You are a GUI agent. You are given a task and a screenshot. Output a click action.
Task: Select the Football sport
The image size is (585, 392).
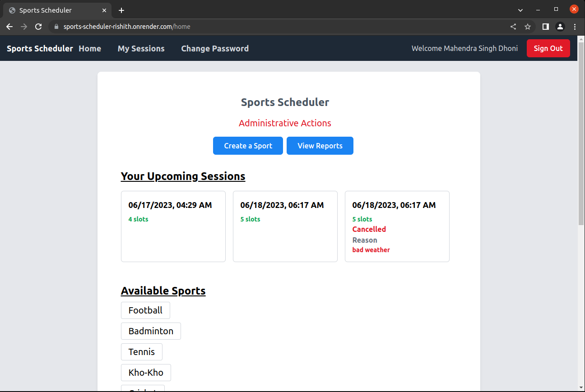click(x=145, y=310)
